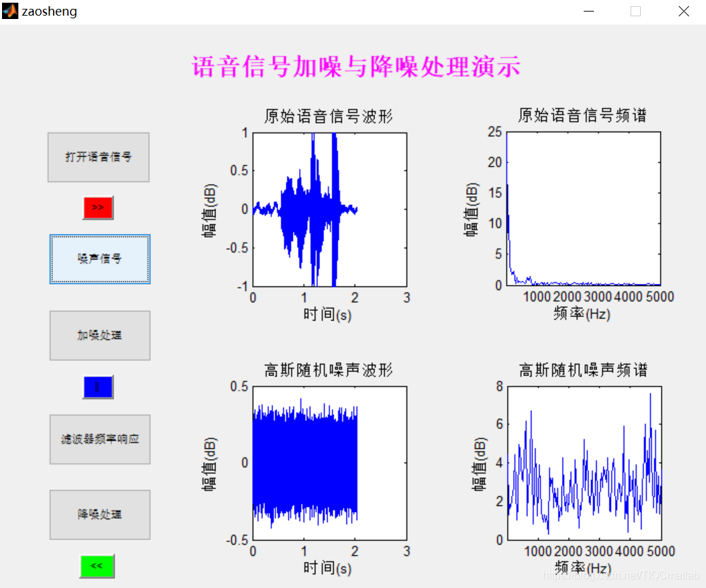Click the MATLAB icon in title bar

10,11
